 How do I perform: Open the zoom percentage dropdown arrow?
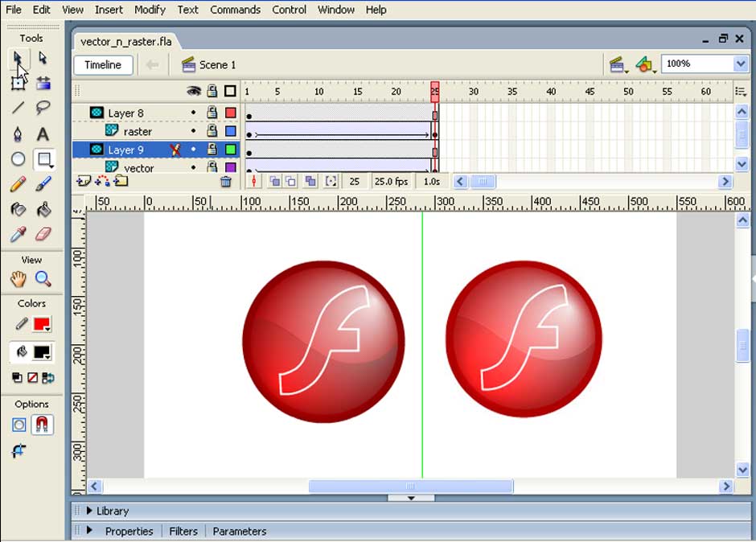click(741, 64)
